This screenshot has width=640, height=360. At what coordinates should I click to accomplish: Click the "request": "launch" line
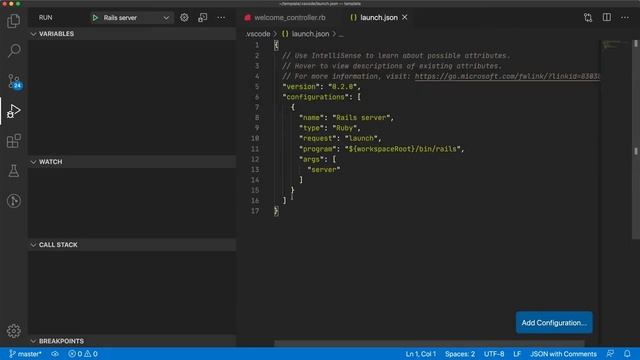point(340,139)
